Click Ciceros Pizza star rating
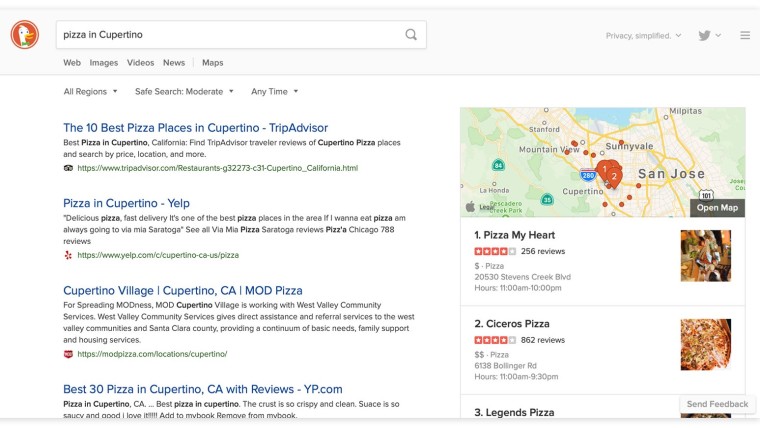This screenshot has height=428, width=760. click(495, 340)
